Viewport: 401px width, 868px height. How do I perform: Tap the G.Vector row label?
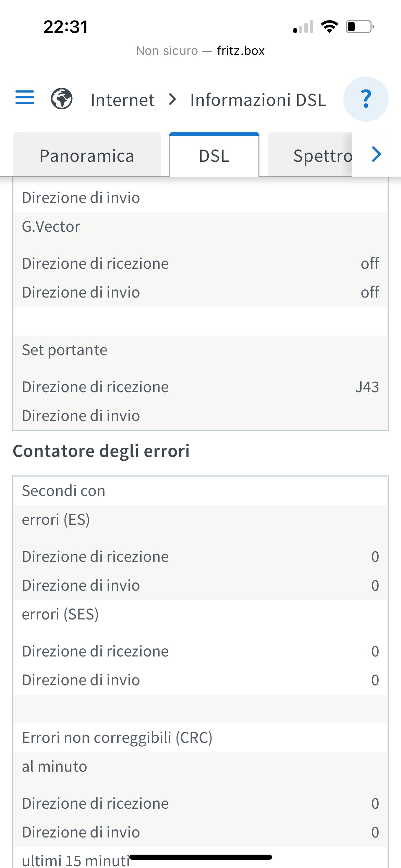point(51,227)
